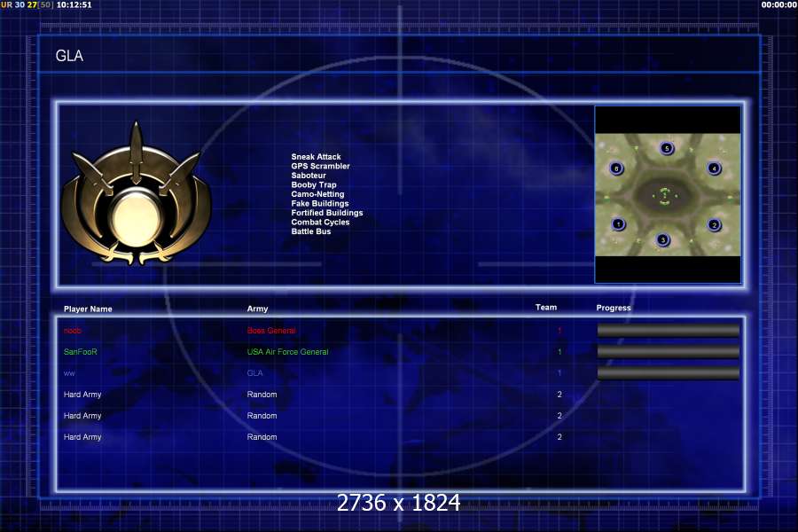Select start position 2 on the minimap
Image resolution: width=798 pixels, height=532 pixels.
pos(714,224)
